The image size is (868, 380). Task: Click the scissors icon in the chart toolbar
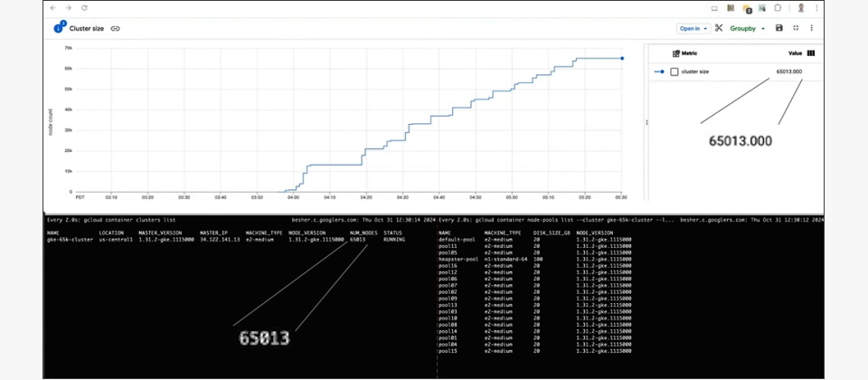(x=719, y=28)
